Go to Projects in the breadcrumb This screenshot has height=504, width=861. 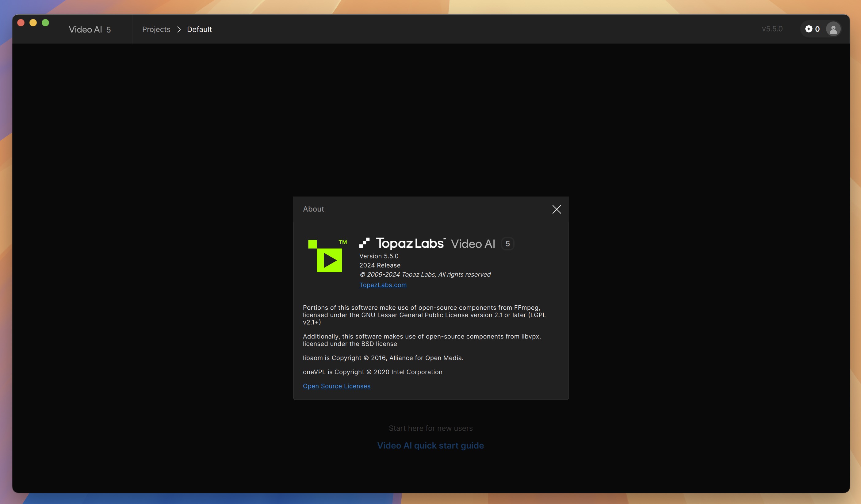pyautogui.click(x=156, y=29)
